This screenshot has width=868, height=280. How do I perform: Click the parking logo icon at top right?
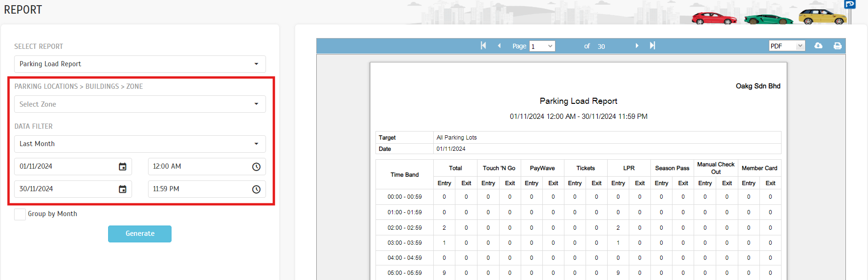[x=850, y=4]
